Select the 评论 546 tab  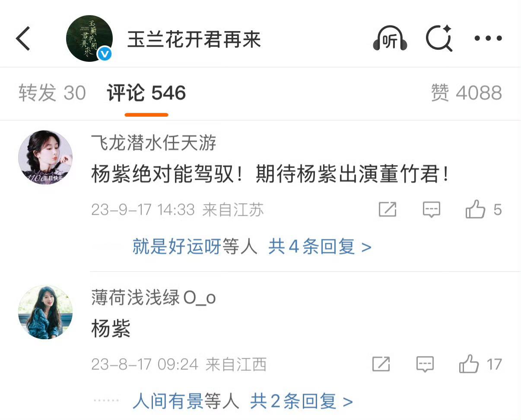pyautogui.click(x=146, y=93)
